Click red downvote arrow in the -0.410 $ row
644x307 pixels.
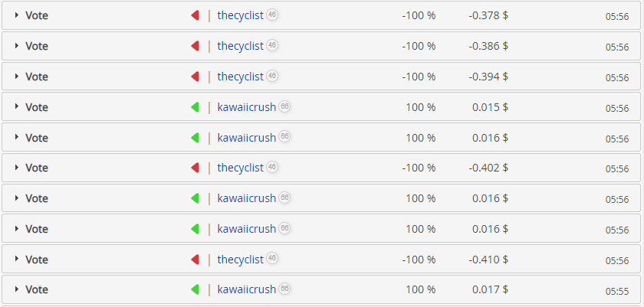click(x=195, y=260)
